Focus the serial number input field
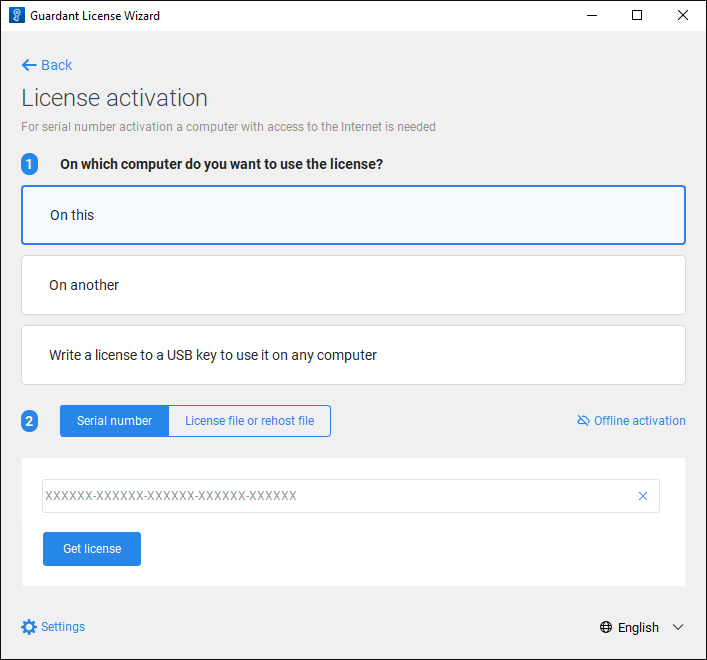Screen dimensions: 707x660 tap(335, 496)
